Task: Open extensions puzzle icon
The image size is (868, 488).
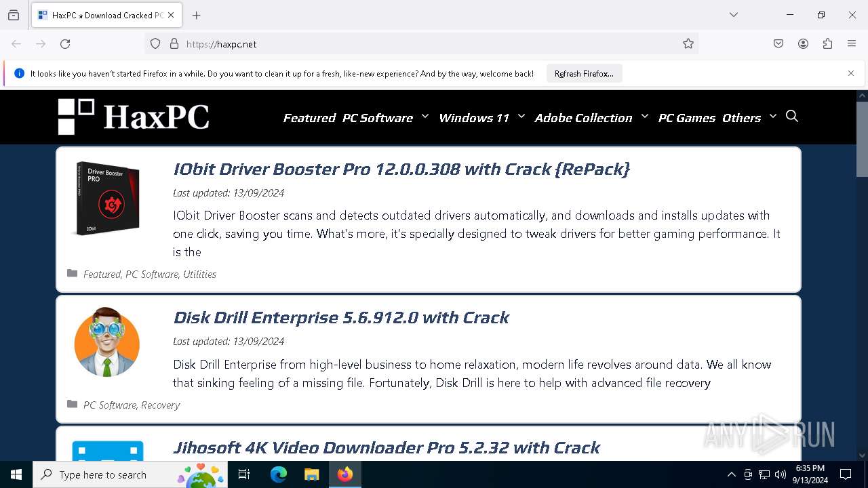Action: point(827,44)
